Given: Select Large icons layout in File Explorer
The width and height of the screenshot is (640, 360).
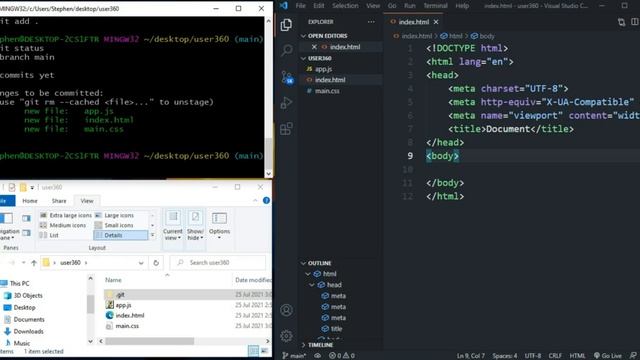Looking at the screenshot, I should pos(114,215).
